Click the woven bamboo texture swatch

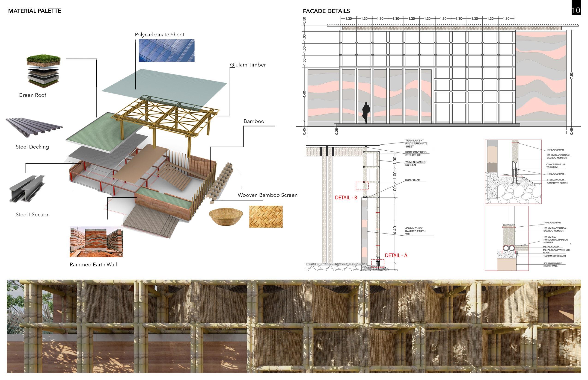pyautogui.click(x=266, y=217)
